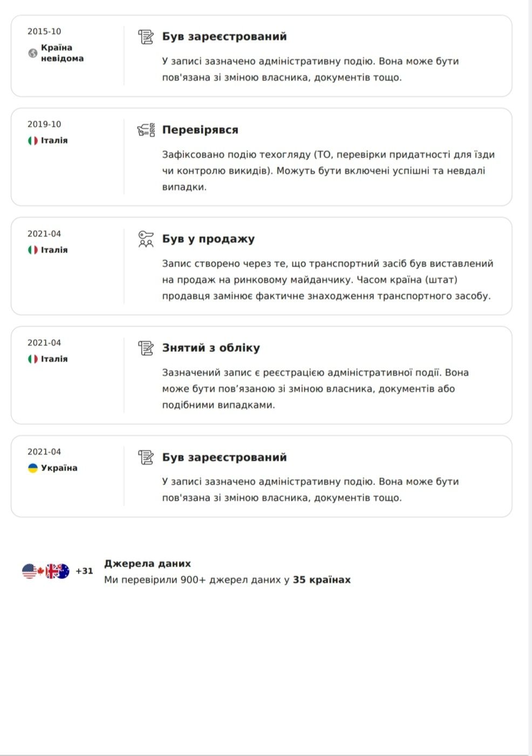The height and width of the screenshot is (756, 532).
Task: Select the "Був у продажу" event title
Action: point(208,239)
